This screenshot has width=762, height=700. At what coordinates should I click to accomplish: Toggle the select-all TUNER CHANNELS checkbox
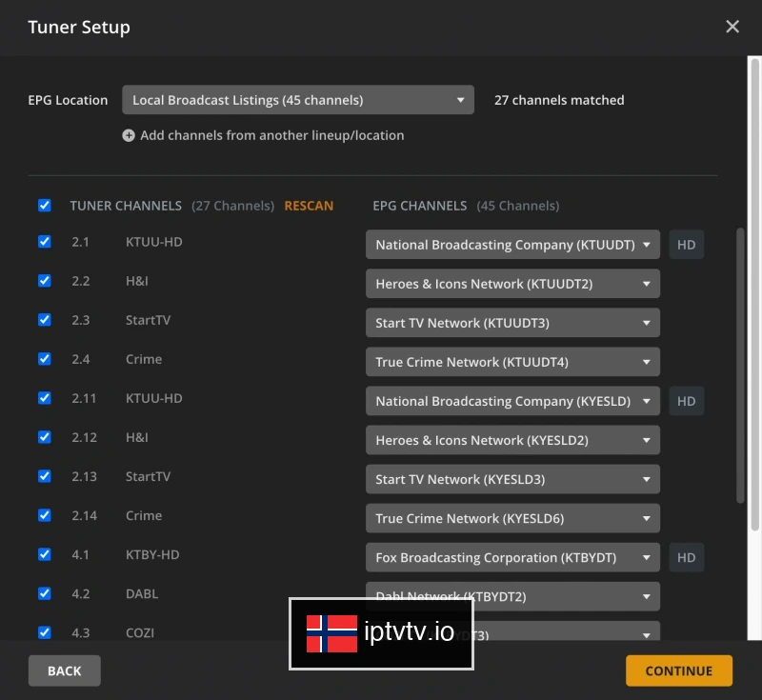(44, 206)
